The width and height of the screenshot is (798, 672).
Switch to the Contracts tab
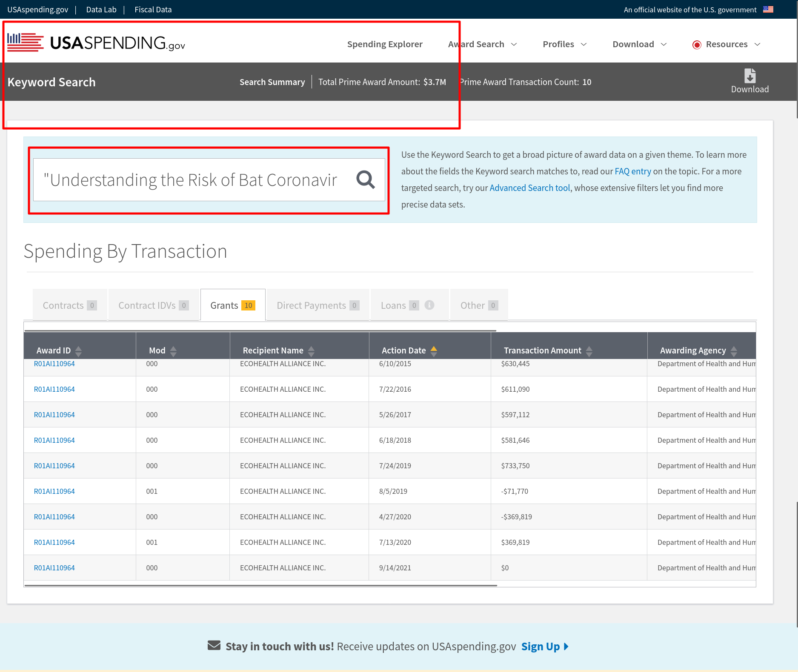70,305
